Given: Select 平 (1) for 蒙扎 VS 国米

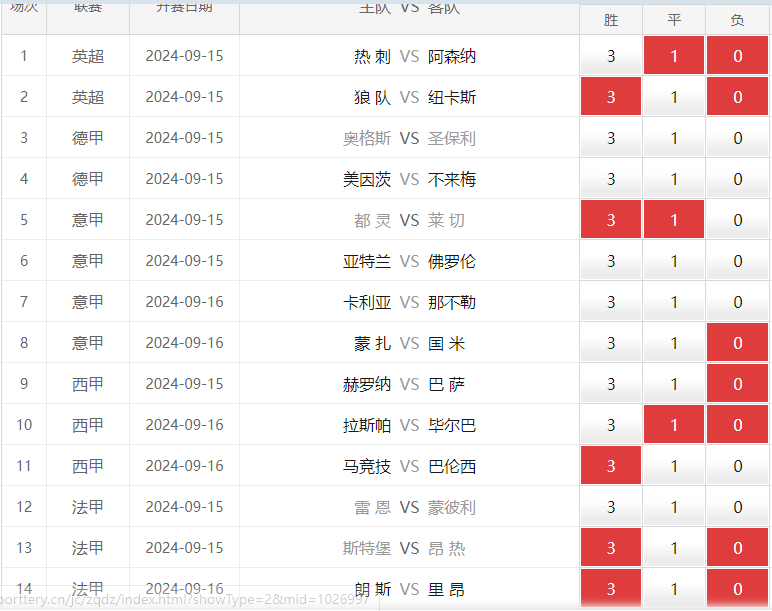Looking at the screenshot, I should pos(674,343).
